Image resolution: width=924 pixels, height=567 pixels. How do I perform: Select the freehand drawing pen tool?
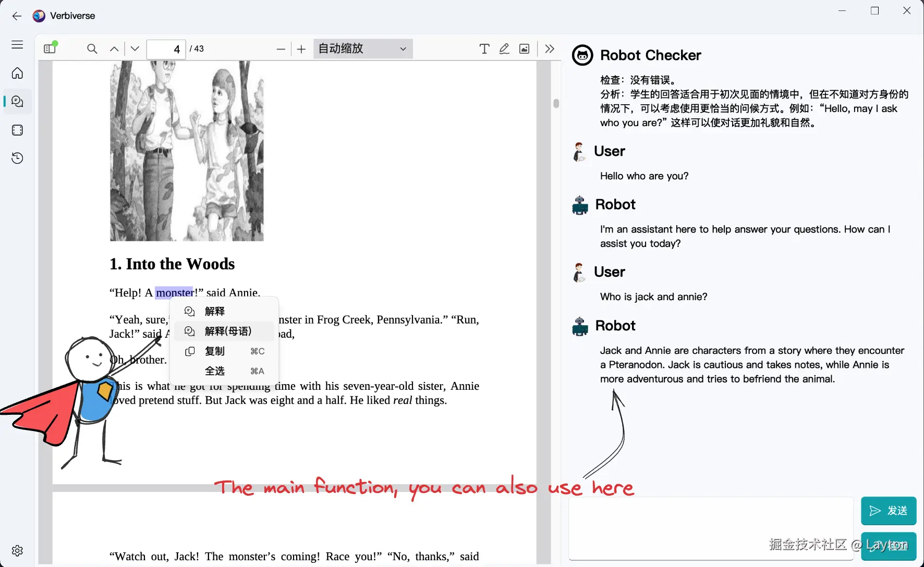point(504,48)
